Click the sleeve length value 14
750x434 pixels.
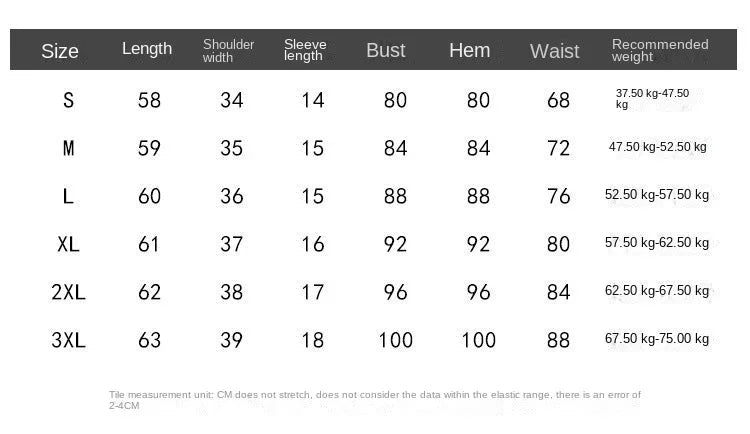click(x=312, y=100)
